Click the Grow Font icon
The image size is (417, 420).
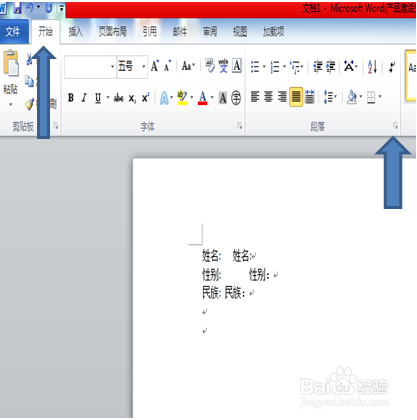(x=155, y=66)
